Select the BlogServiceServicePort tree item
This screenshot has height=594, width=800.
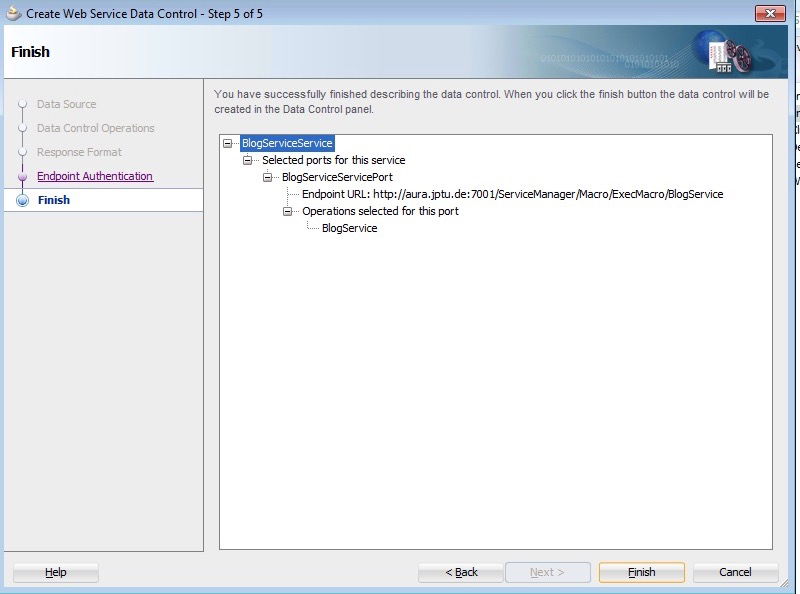(337, 177)
